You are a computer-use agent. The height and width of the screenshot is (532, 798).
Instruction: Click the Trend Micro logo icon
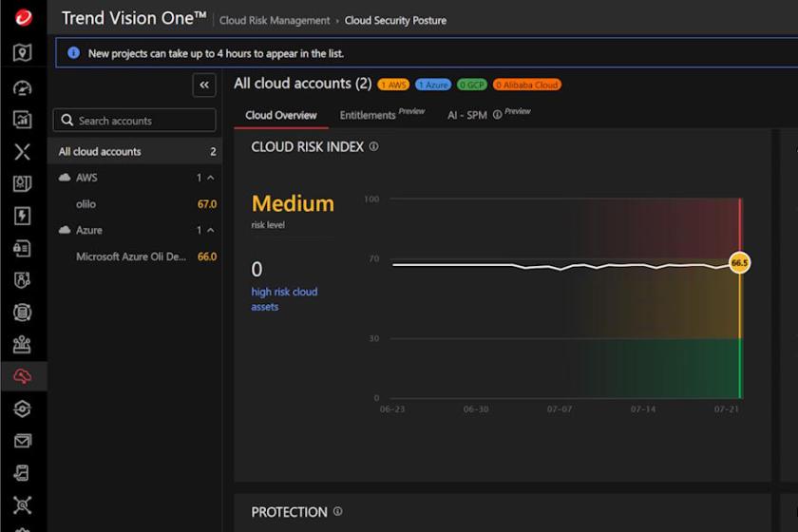(23, 17)
